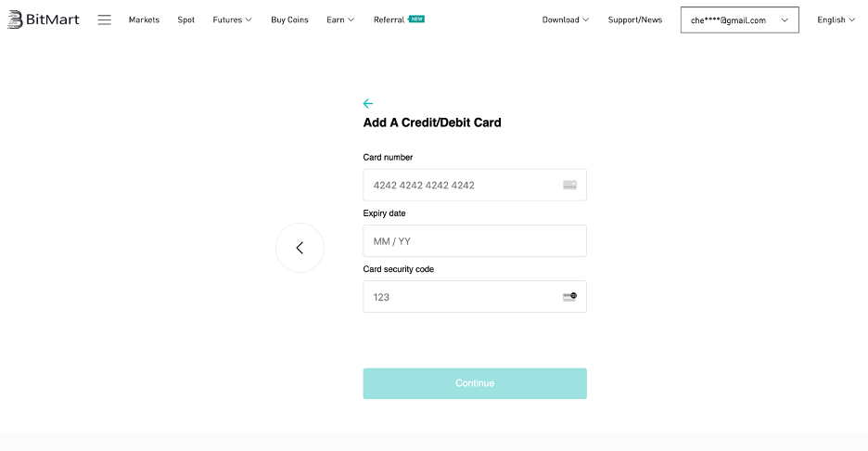Screen dimensions: 868x451
Task: Focus the Expiry date MM / YY field
Action: coord(475,241)
